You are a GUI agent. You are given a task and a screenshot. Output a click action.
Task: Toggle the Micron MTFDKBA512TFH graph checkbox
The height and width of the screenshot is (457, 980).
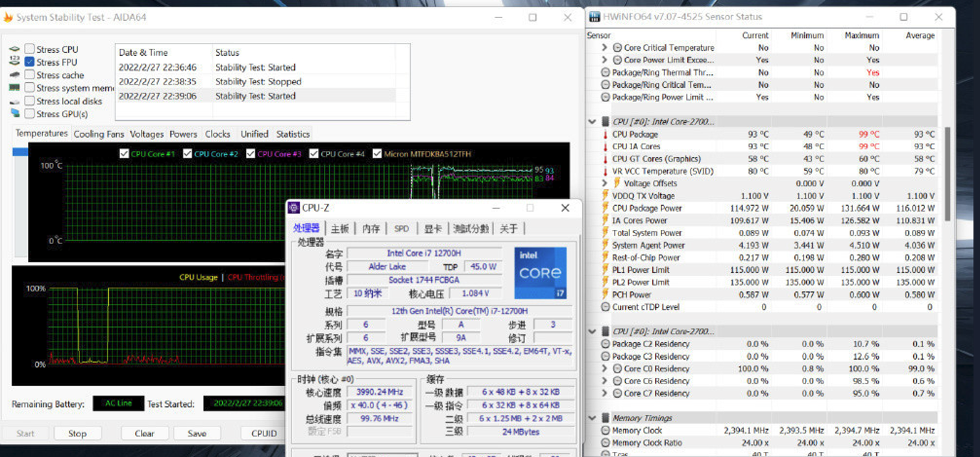tap(378, 154)
